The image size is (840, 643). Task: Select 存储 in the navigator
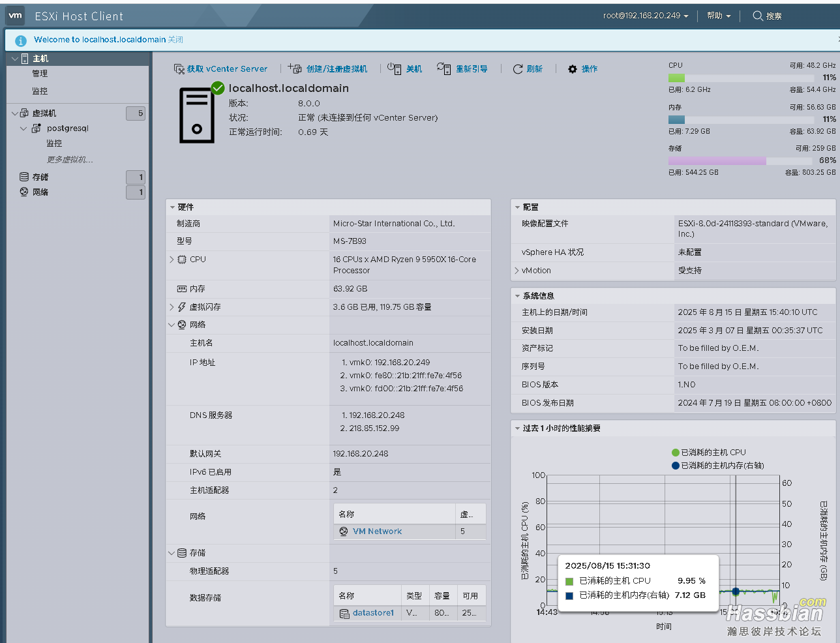pyautogui.click(x=40, y=177)
